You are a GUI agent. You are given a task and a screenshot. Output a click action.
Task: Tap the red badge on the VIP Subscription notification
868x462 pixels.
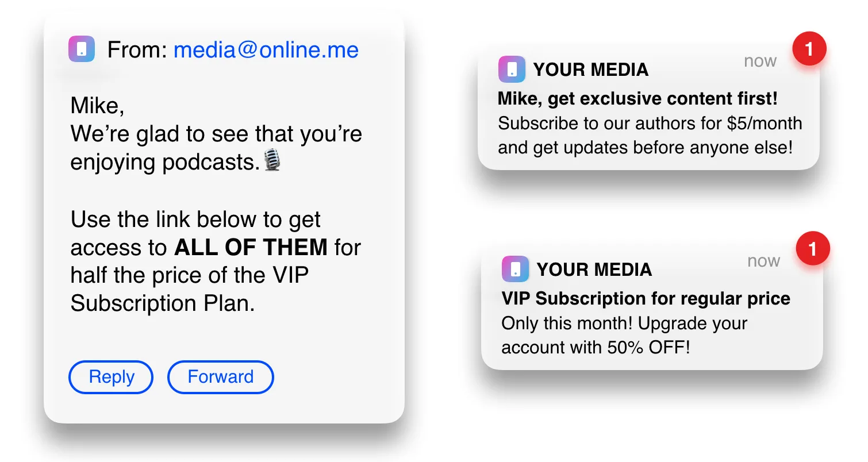click(813, 249)
